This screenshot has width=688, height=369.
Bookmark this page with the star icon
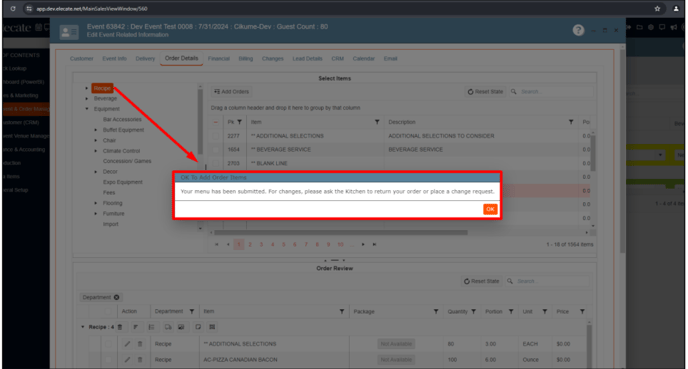point(657,8)
